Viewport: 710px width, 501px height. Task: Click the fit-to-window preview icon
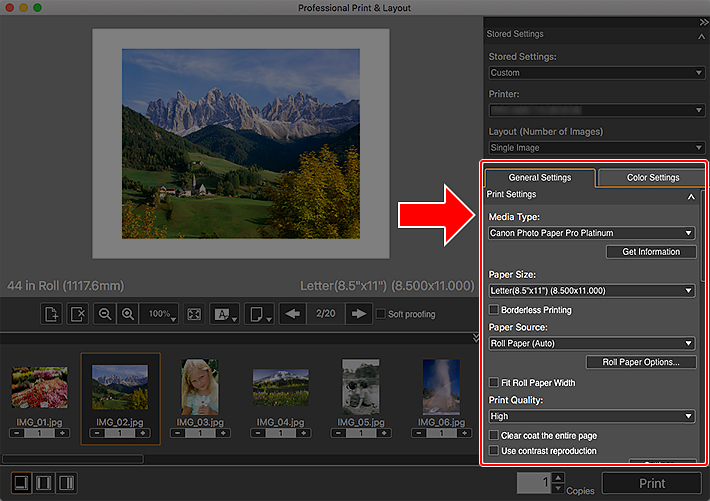[194, 314]
